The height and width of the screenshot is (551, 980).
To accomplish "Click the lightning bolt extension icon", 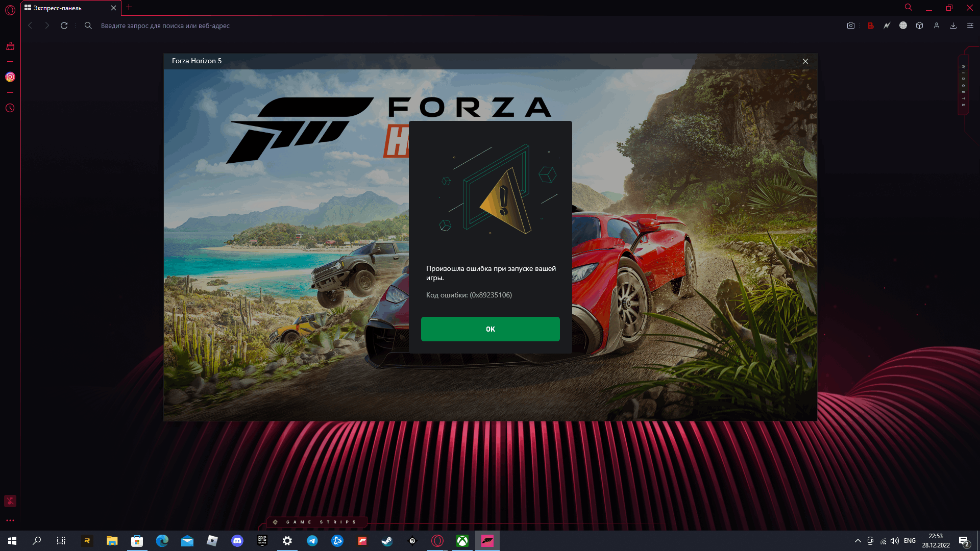I will tap(887, 26).
